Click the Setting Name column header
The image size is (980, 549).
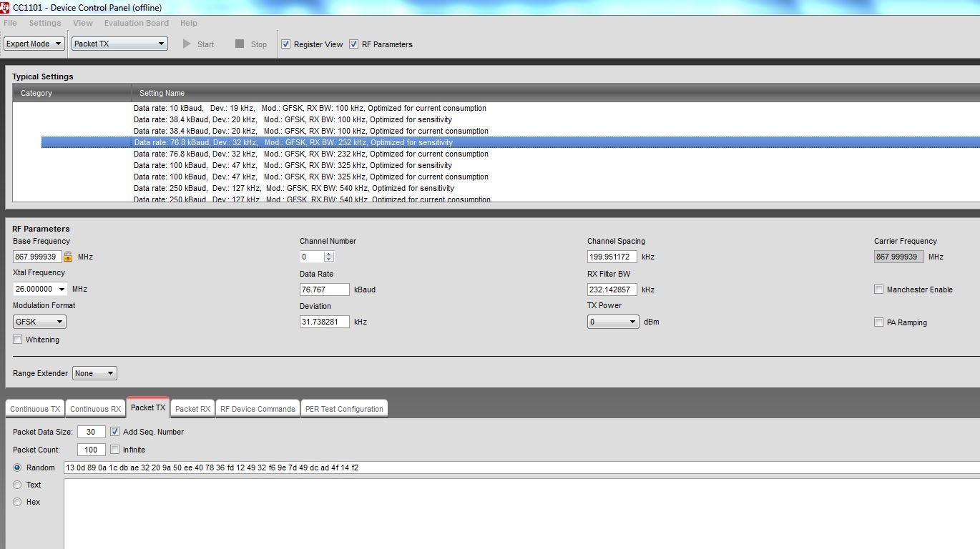555,93
